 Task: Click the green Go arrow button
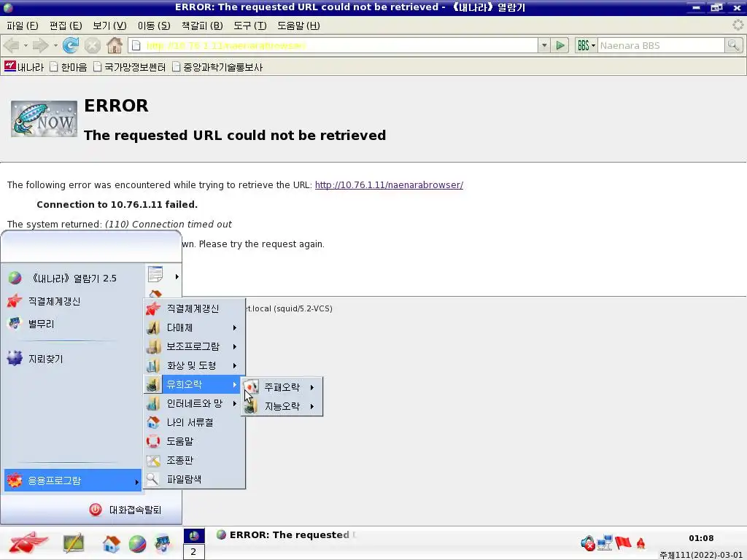point(560,46)
